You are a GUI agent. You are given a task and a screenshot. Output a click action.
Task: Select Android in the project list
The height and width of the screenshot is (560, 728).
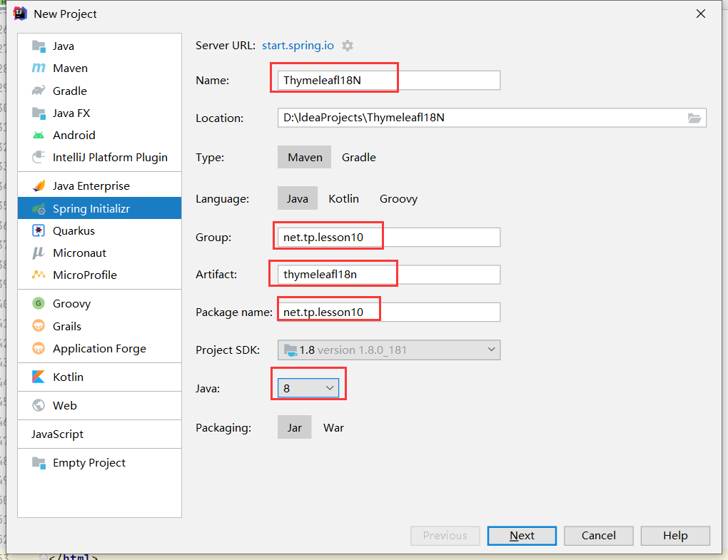tap(99, 136)
